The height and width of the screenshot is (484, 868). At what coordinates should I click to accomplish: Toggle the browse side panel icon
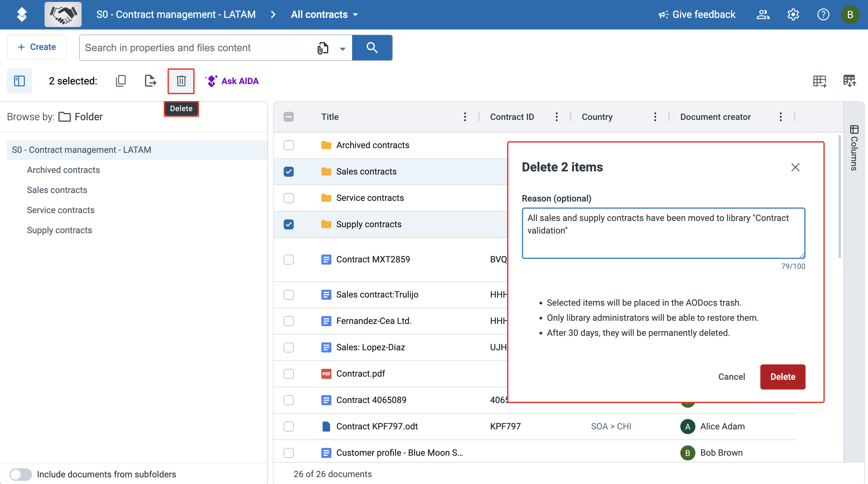[x=19, y=81]
